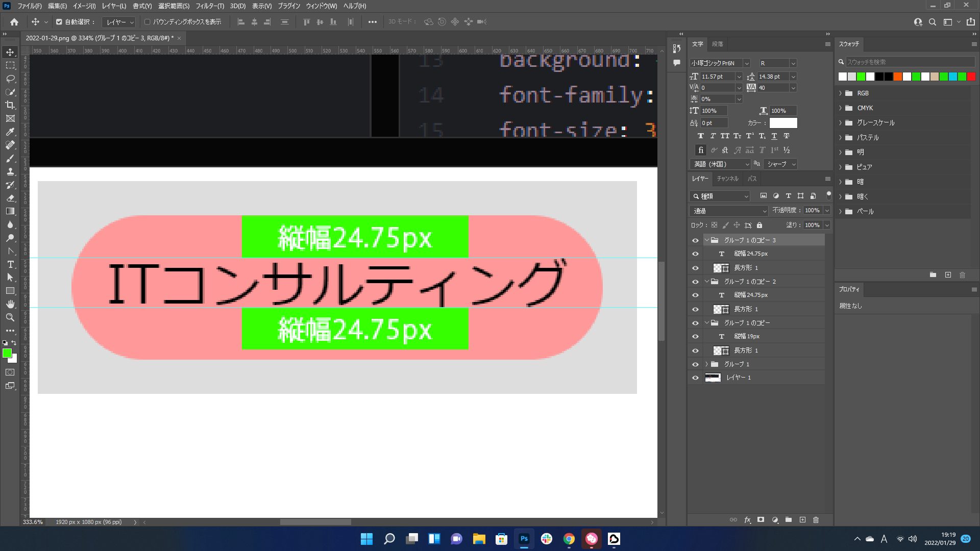Click the delete layer trash button
980x551 pixels.
[816, 520]
